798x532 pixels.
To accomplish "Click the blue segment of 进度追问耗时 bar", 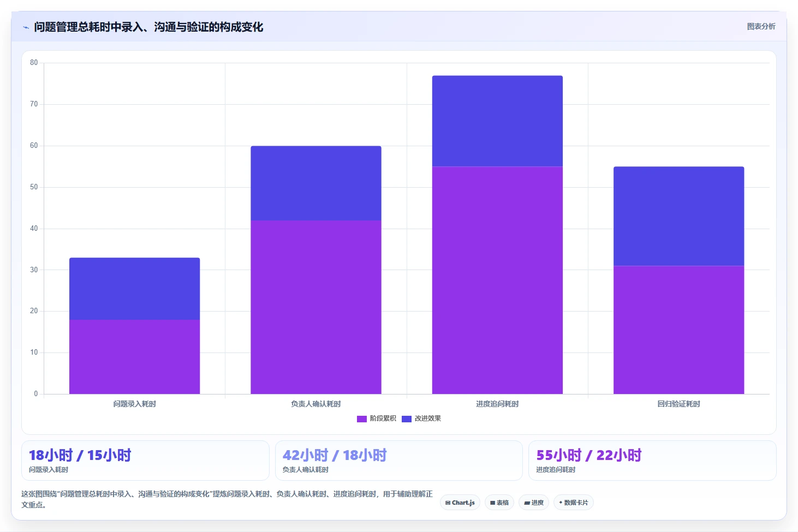I will [x=497, y=121].
